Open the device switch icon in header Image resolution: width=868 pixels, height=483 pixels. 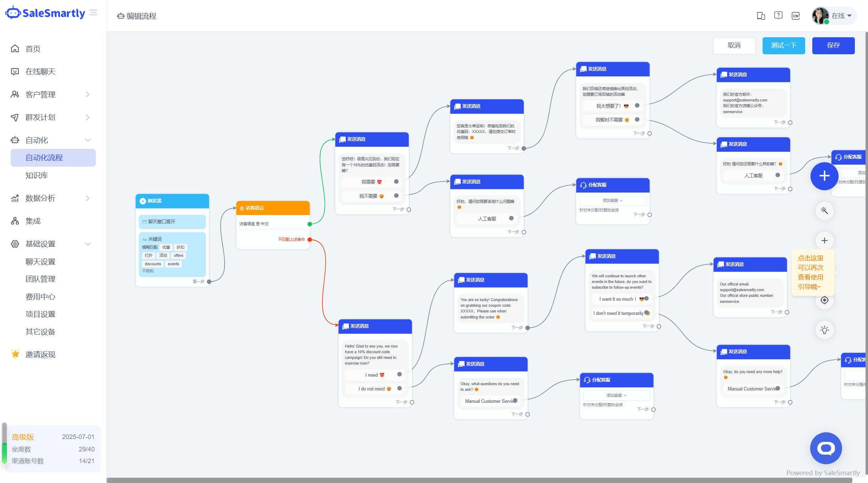pyautogui.click(x=761, y=16)
